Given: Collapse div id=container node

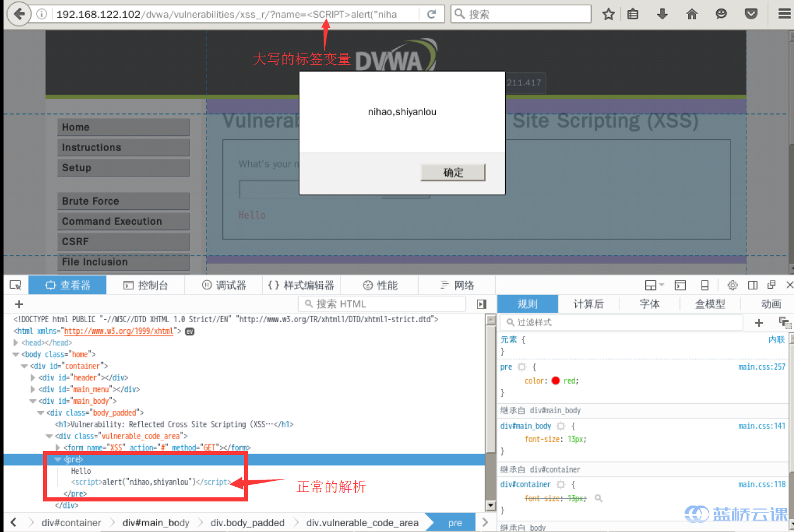Looking at the screenshot, I should [24, 366].
